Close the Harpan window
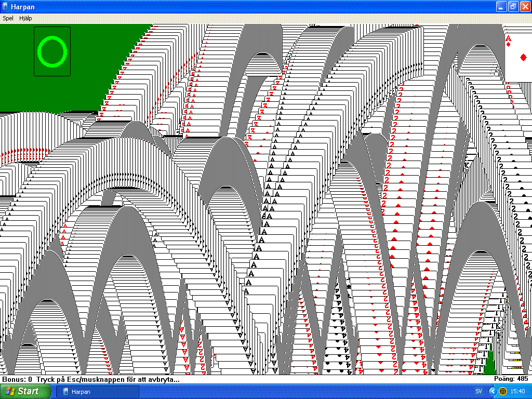 (524, 6)
